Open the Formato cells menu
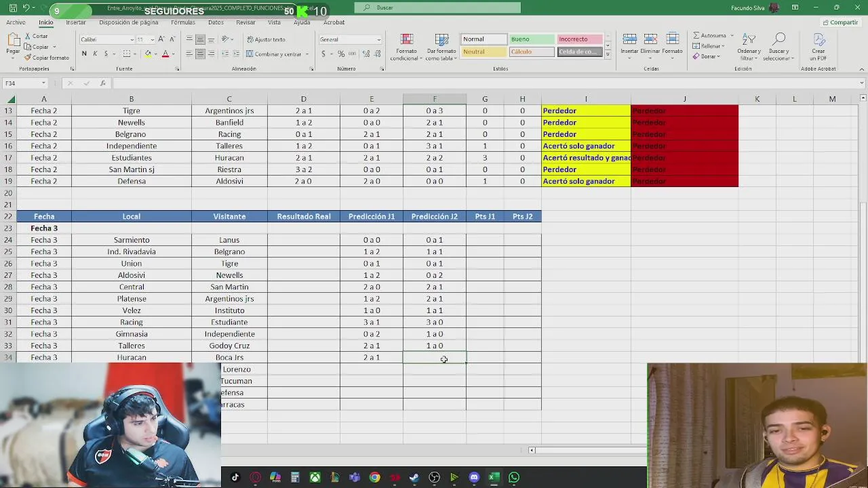 pos(673,44)
